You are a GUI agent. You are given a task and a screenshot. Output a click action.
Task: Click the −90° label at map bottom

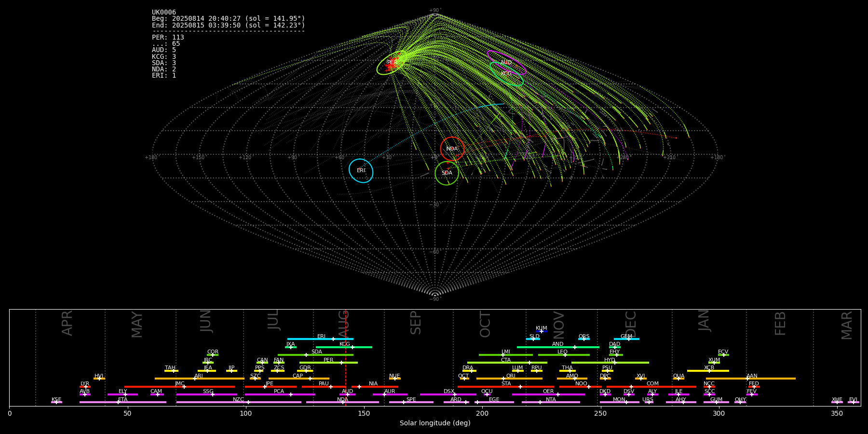pos(435,299)
